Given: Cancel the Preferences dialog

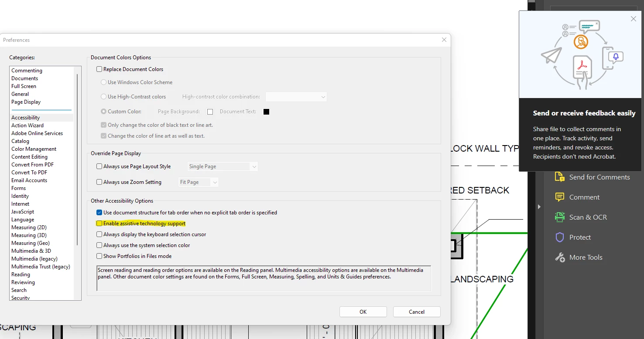Looking at the screenshot, I should click(417, 312).
